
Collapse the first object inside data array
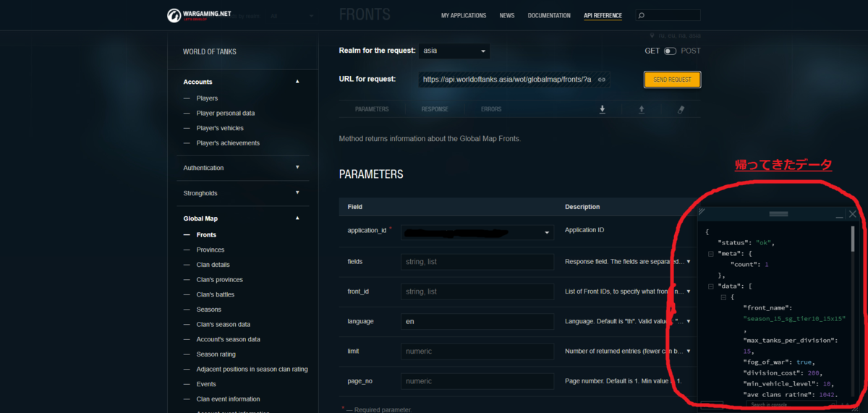tap(724, 297)
